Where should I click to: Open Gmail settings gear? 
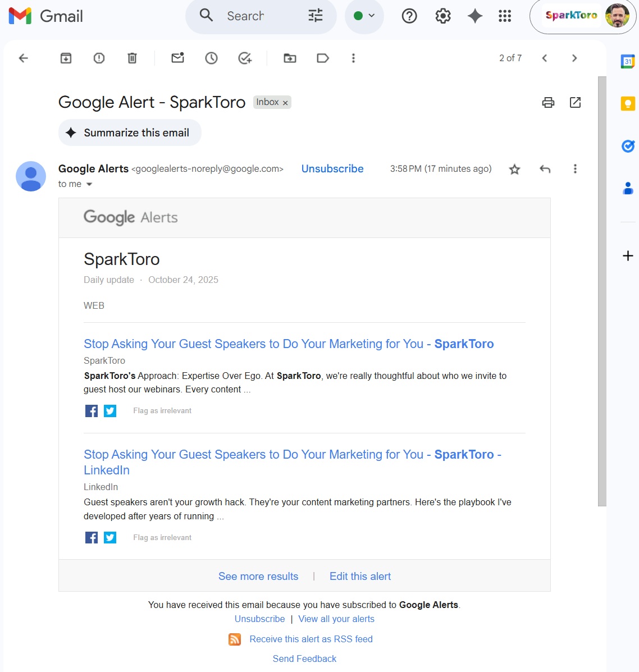pyautogui.click(x=442, y=16)
